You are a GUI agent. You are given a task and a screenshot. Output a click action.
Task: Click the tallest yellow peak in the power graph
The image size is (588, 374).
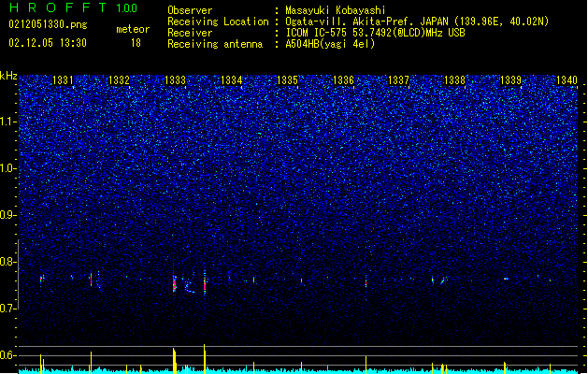click(x=205, y=358)
